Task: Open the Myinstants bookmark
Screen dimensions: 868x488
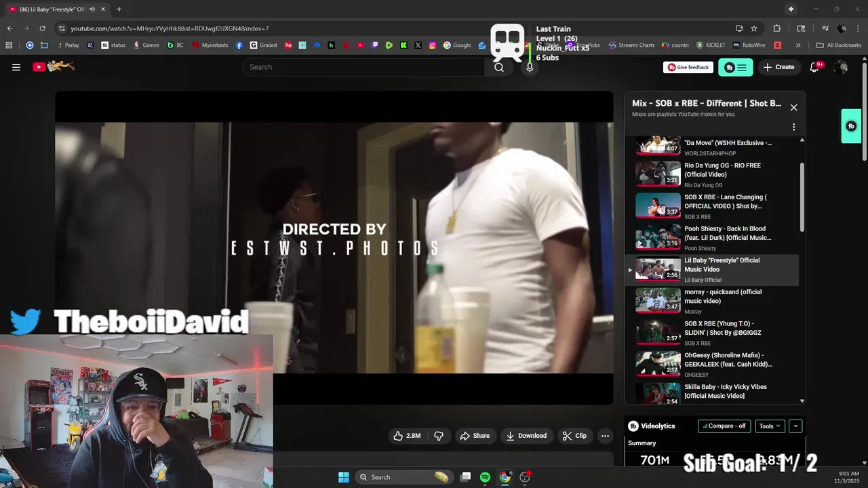Action: 210,45
